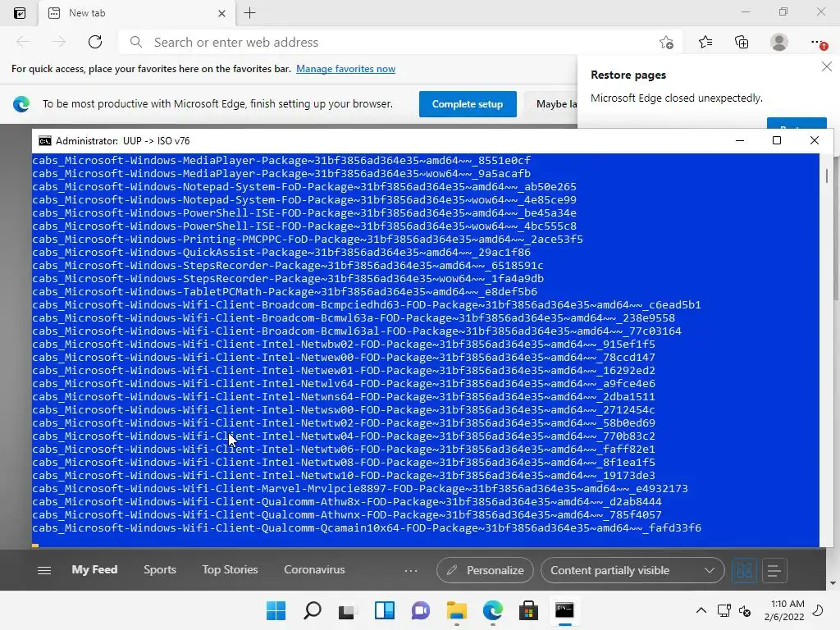Close the New tab tab
The image size is (840, 630).
(x=221, y=13)
